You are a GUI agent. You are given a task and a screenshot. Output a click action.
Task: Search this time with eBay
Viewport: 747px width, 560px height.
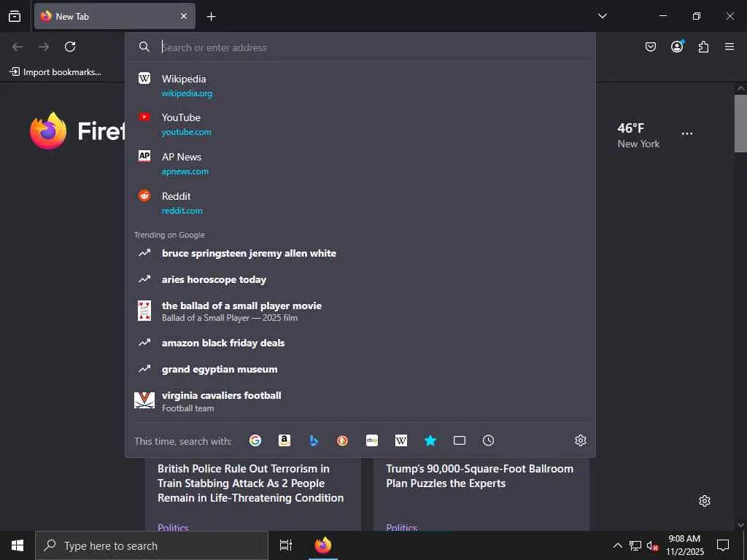372,440
